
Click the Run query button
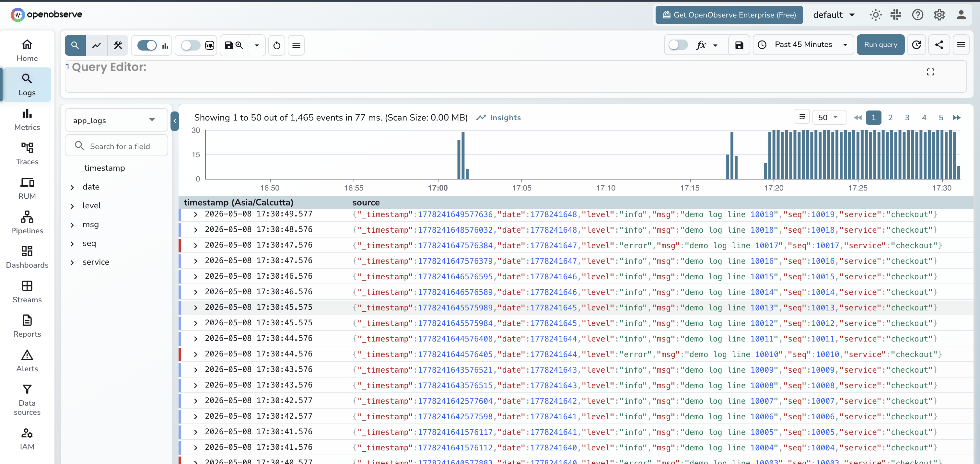(x=880, y=45)
